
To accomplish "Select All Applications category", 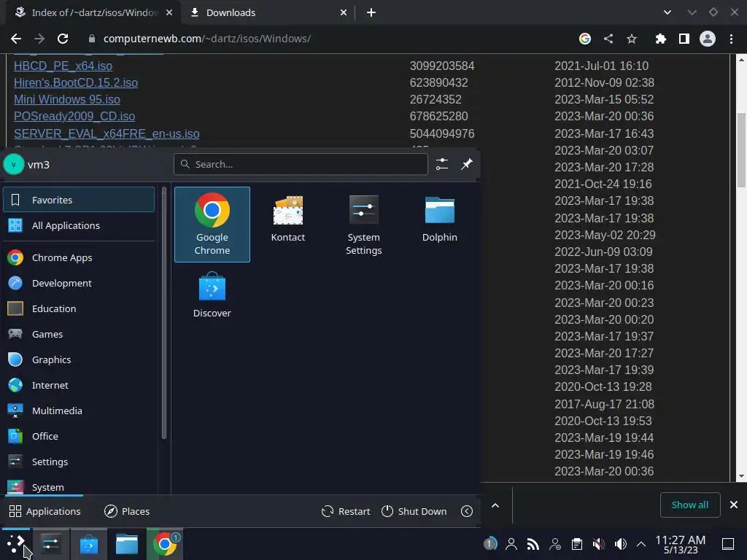I will [79, 226].
